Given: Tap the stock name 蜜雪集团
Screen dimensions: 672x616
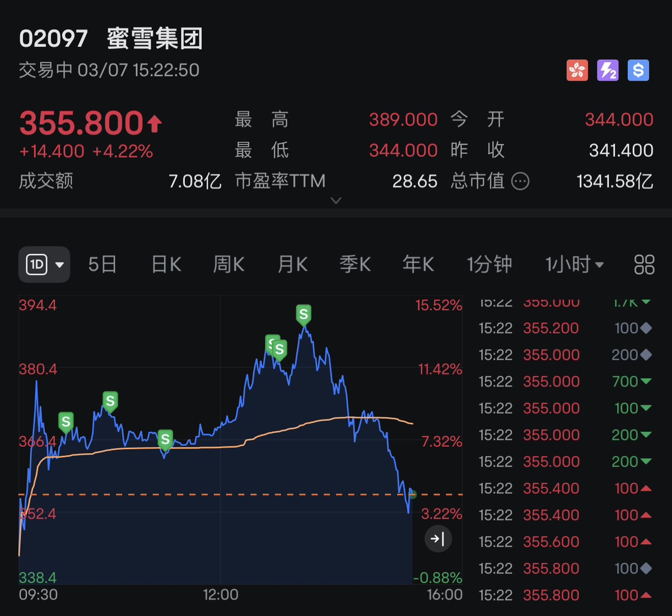Looking at the screenshot, I should [155, 39].
